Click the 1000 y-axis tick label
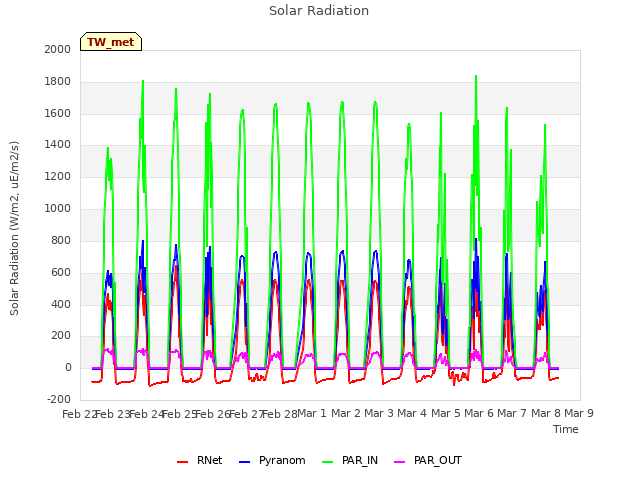Viewport: 640px width, 480px height. [x=58, y=209]
